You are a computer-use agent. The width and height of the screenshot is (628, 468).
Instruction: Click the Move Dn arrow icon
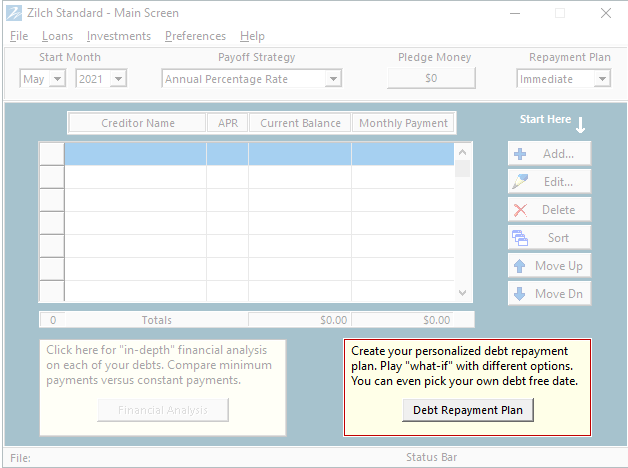[519, 294]
